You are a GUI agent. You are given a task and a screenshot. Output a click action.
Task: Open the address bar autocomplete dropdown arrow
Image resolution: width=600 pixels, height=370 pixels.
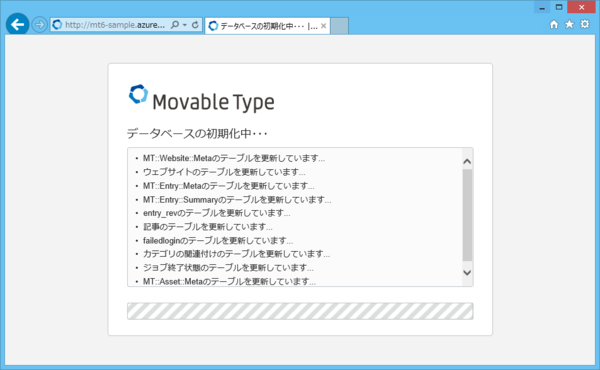click(185, 25)
